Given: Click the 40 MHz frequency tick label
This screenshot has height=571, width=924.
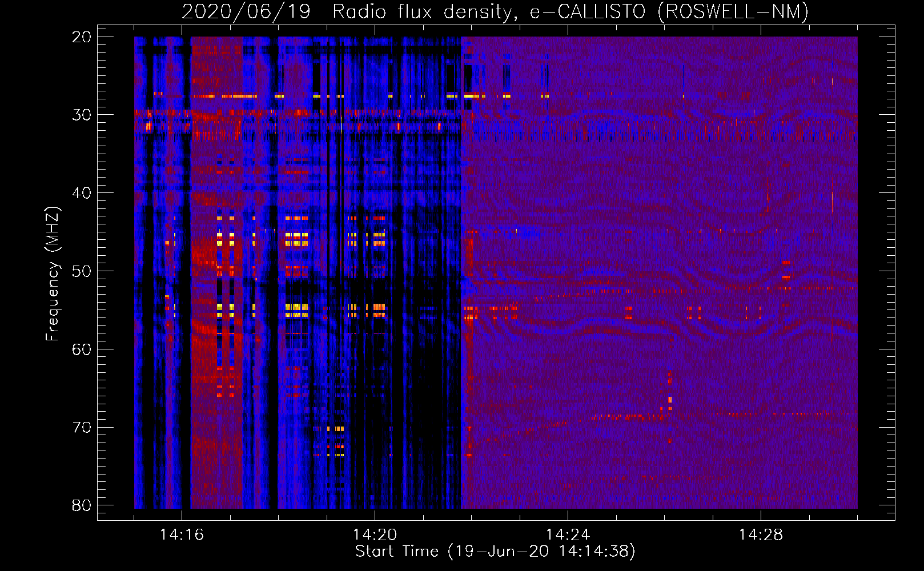Looking at the screenshot, I should 82,193.
